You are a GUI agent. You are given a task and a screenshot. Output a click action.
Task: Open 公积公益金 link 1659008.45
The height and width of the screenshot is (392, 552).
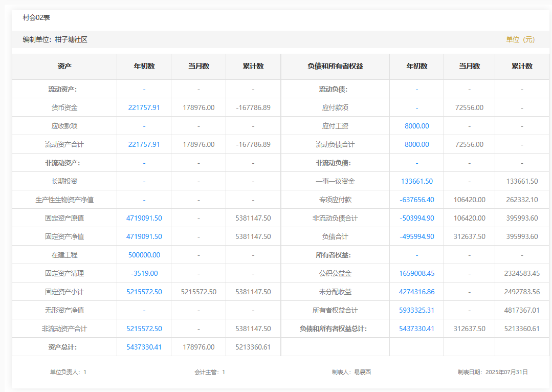tap(416, 273)
